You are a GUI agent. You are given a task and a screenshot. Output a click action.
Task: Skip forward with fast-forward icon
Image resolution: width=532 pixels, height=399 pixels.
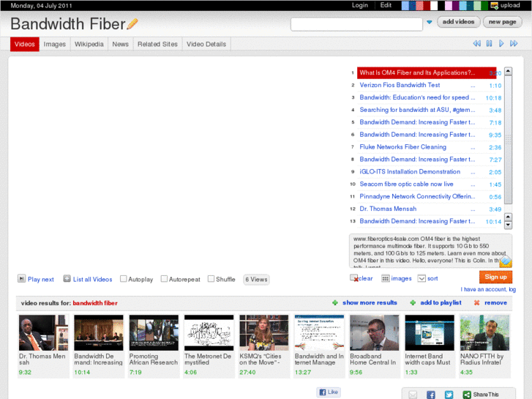point(514,43)
